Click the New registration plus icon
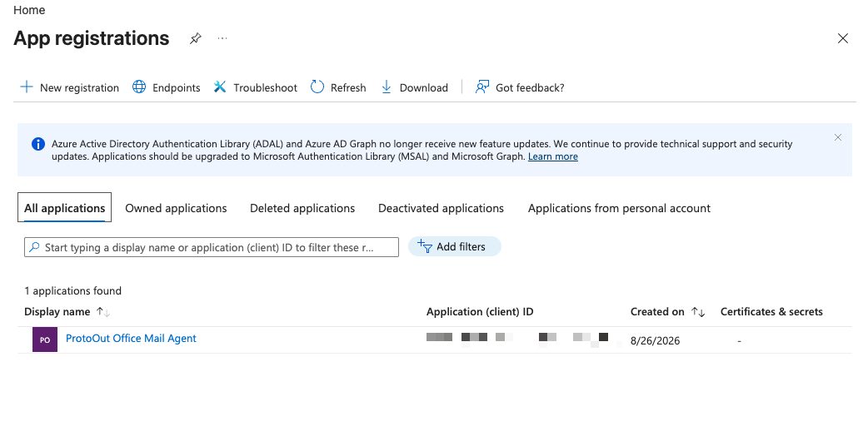868x436 pixels. coord(27,87)
